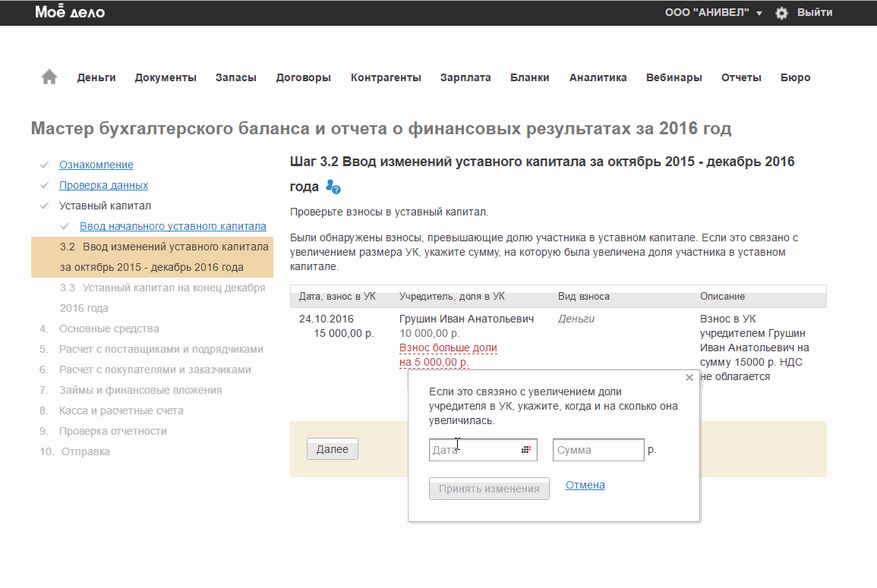
Task: Open calendar picker in date field
Action: (525, 450)
